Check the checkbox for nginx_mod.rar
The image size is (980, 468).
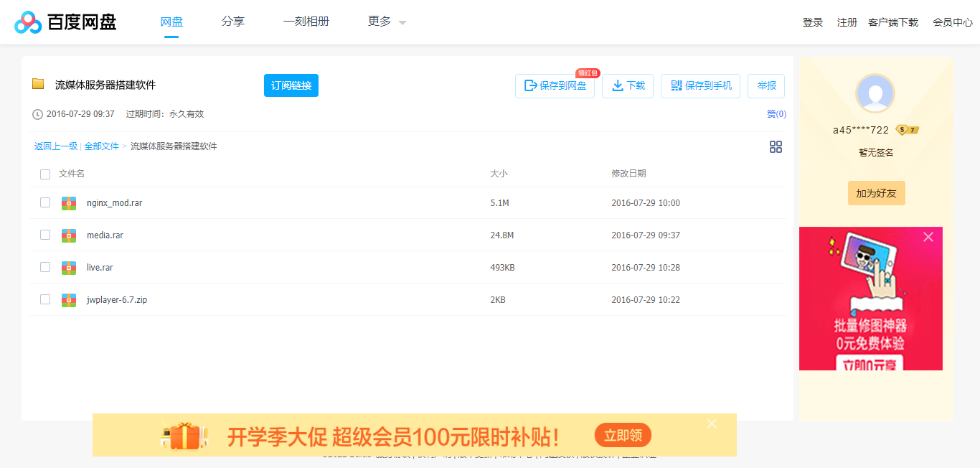45,202
